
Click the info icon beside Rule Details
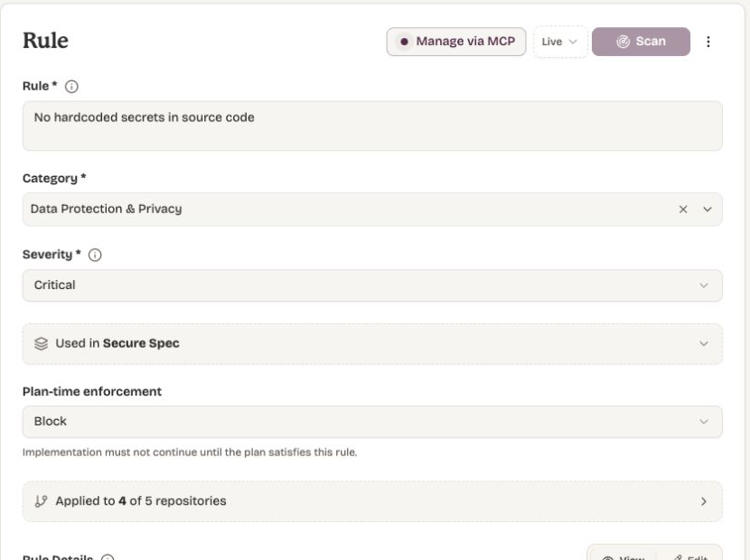tap(108, 557)
